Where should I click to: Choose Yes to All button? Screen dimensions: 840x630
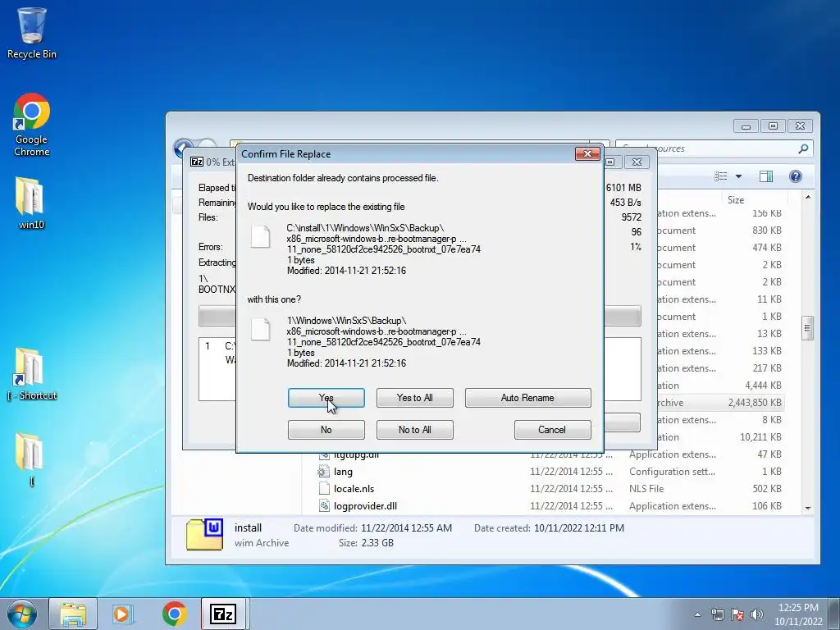414,398
